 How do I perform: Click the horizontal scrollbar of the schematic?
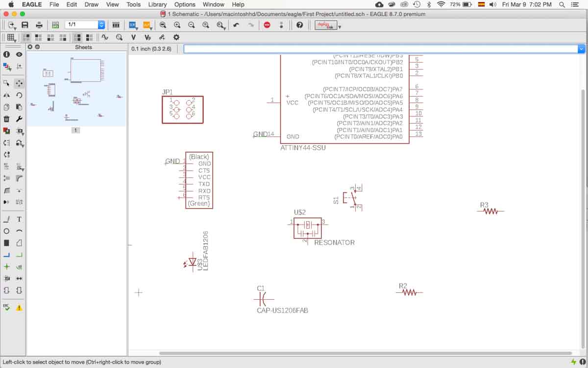click(365, 353)
